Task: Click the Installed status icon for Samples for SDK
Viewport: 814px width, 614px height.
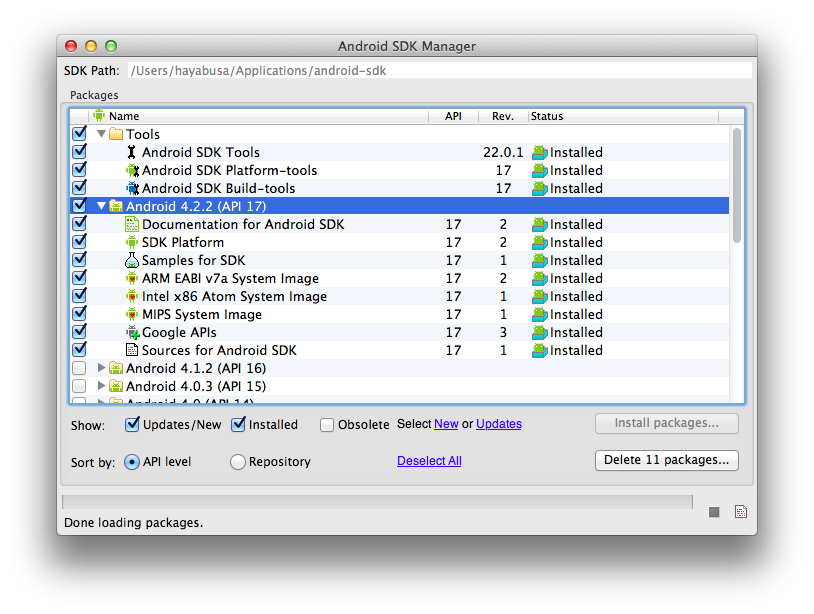Action: [x=540, y=261]
